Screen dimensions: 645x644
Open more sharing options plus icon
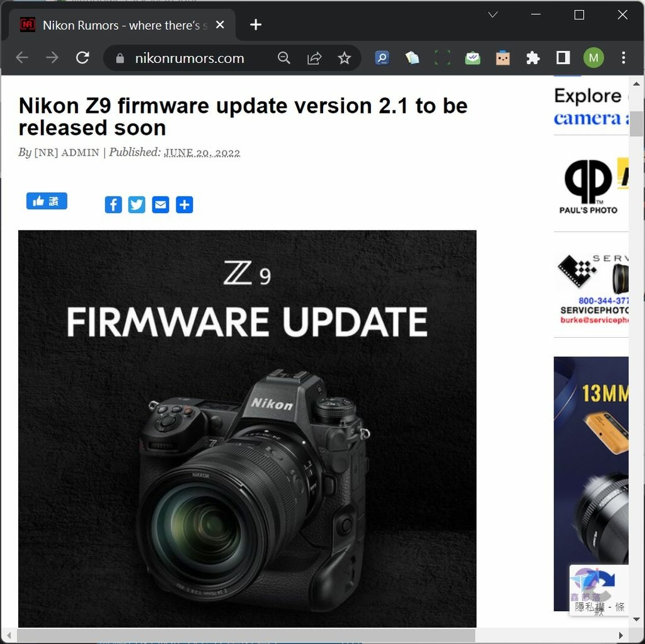click(185, 205)
